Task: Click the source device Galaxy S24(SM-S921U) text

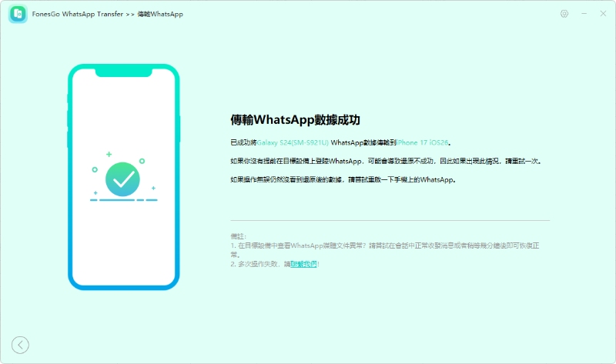Action: click(x=293, y=142)
